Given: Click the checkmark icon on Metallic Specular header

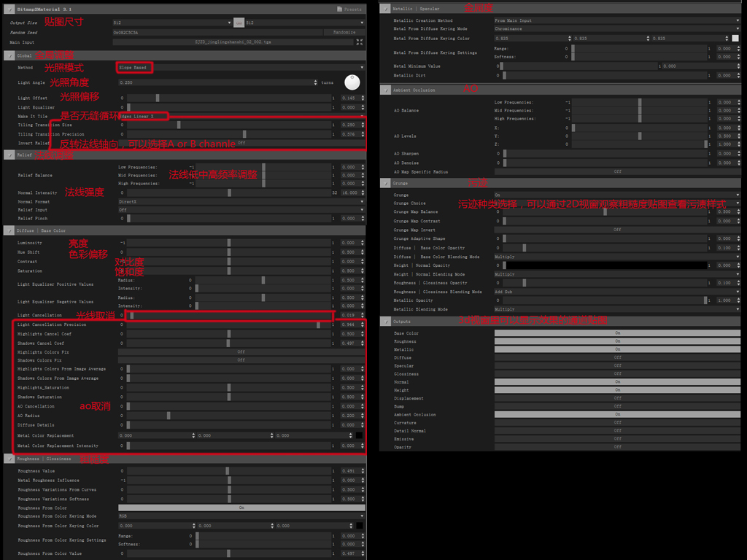Looking at the screenshot, I should click(x=387, y=8).
